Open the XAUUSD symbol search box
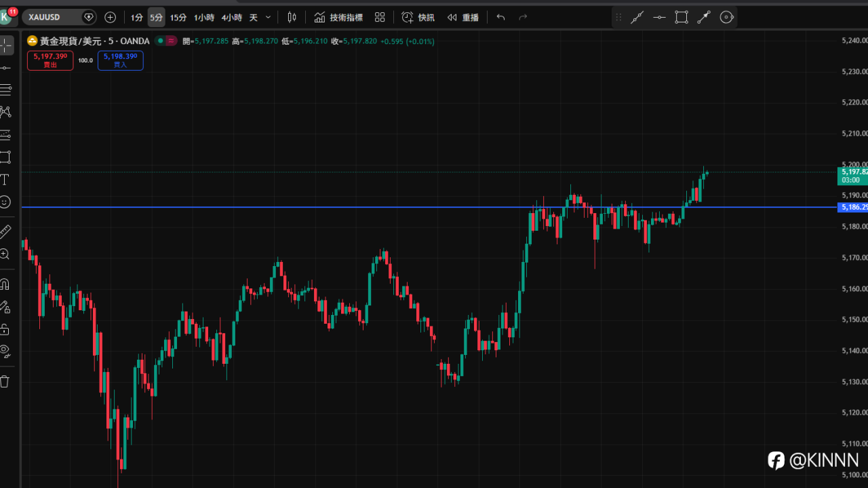Image resolution: width=868 pixels, height=488 pixels. click(53, 18)
